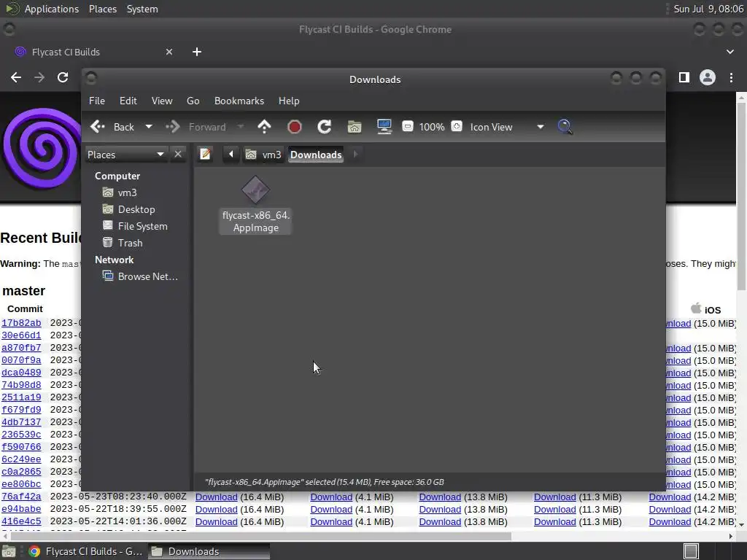Click the Chrome reload icon

click(63, 77)
